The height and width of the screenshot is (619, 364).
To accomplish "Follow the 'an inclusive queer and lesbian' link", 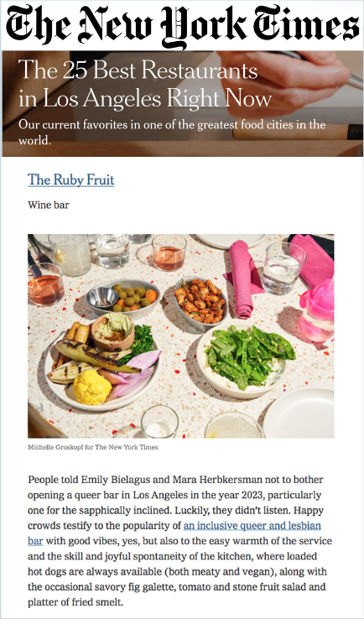I will coord(252,526).
